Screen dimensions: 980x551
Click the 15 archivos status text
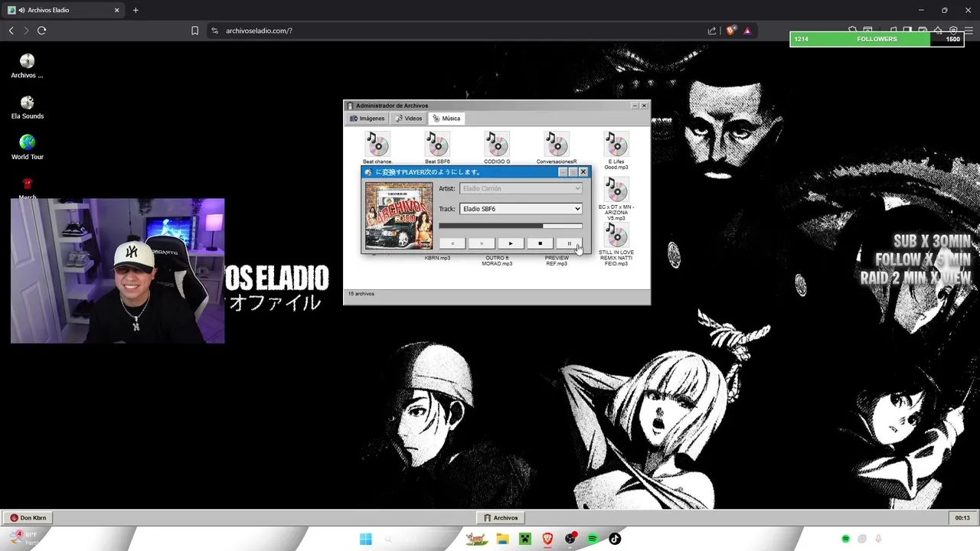(x=361, y=294)
